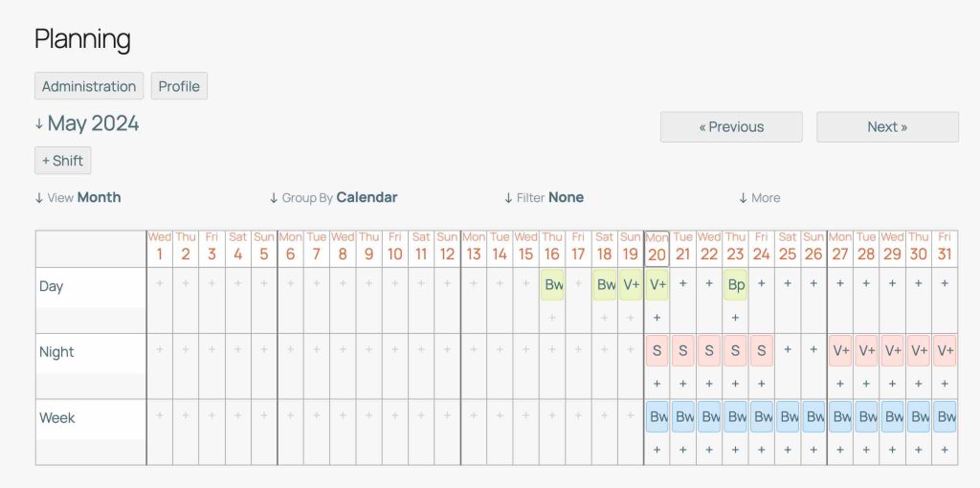Open the May 2024 month picker

click(87, 123)
